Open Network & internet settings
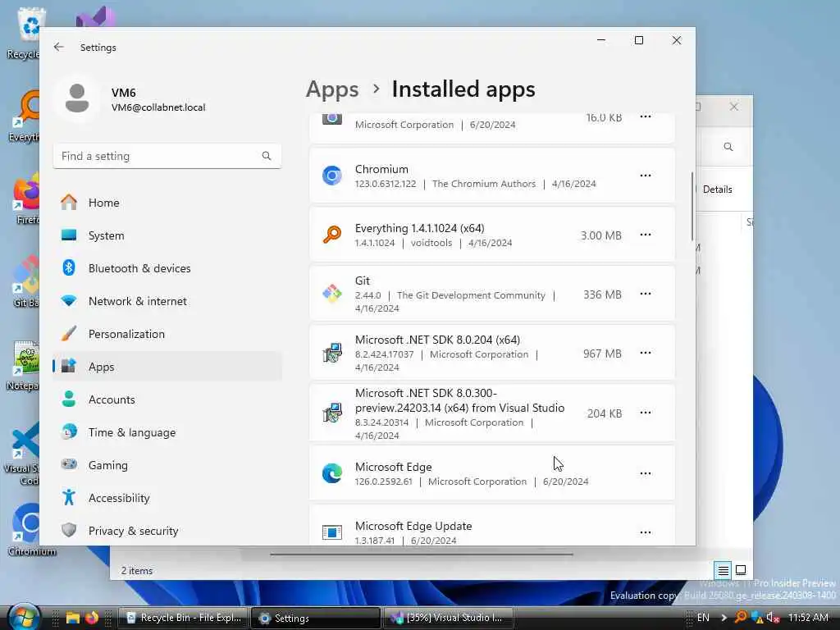 point(167,301)
